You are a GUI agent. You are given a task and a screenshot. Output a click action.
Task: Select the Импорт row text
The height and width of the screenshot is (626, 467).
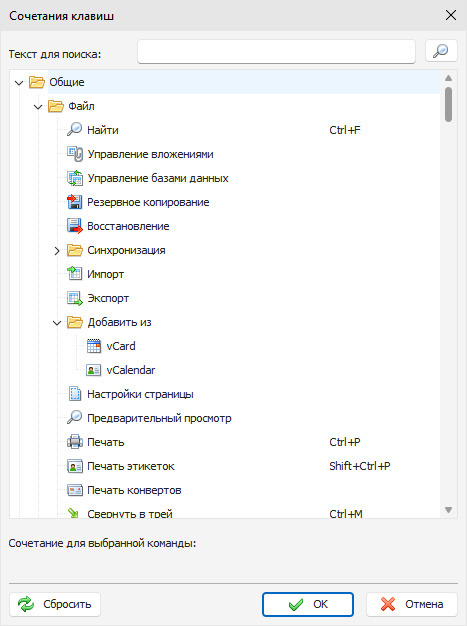tap(105, 274)
